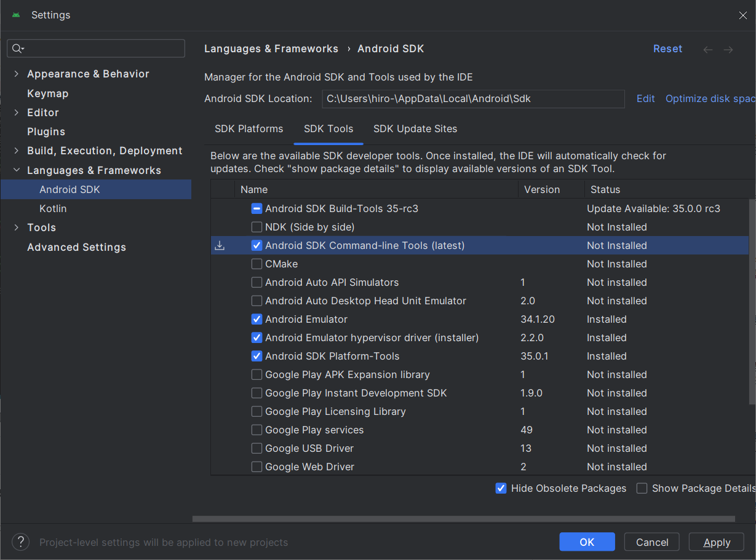This screenshot has height=560, width=756.
Task: Collapse the Languages & Frameworks section
Action: [x=17, y=170]
